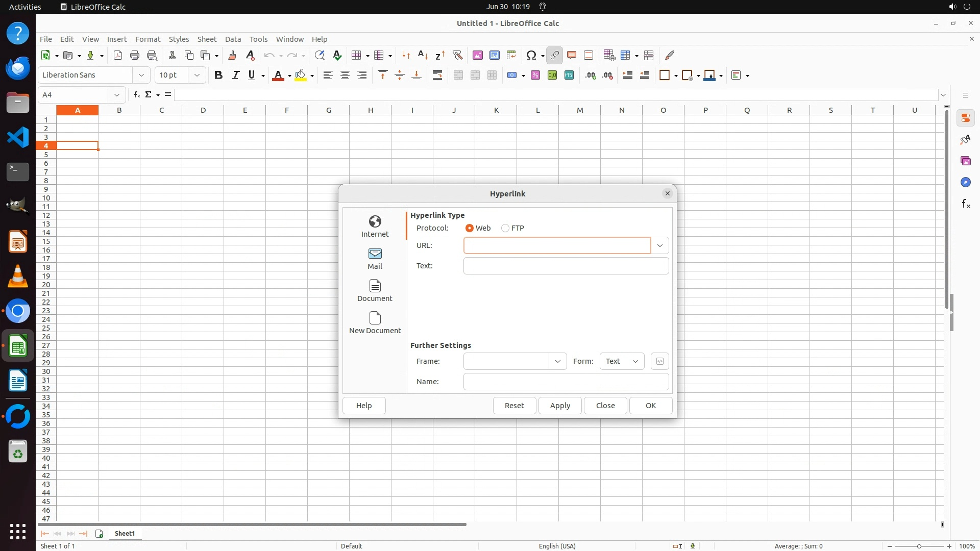
Task: Click into the hyperlink Text input field
Action: tap(566, 266)
